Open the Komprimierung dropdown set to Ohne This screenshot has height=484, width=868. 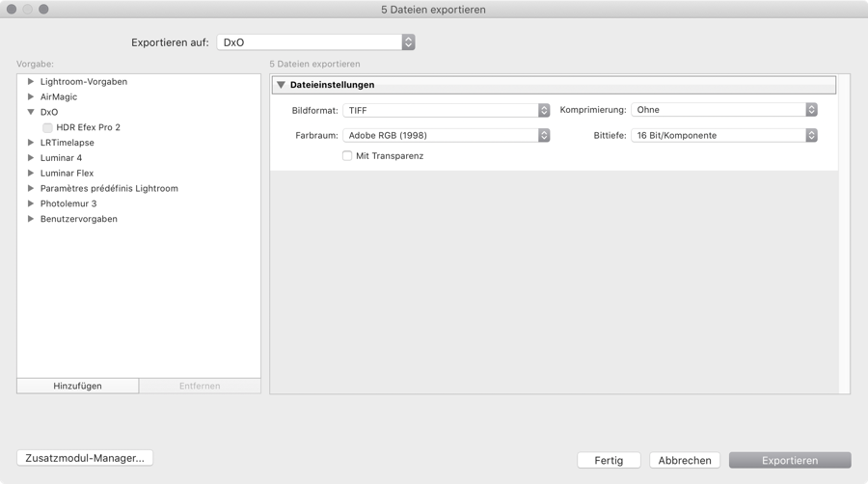[724, 110]
